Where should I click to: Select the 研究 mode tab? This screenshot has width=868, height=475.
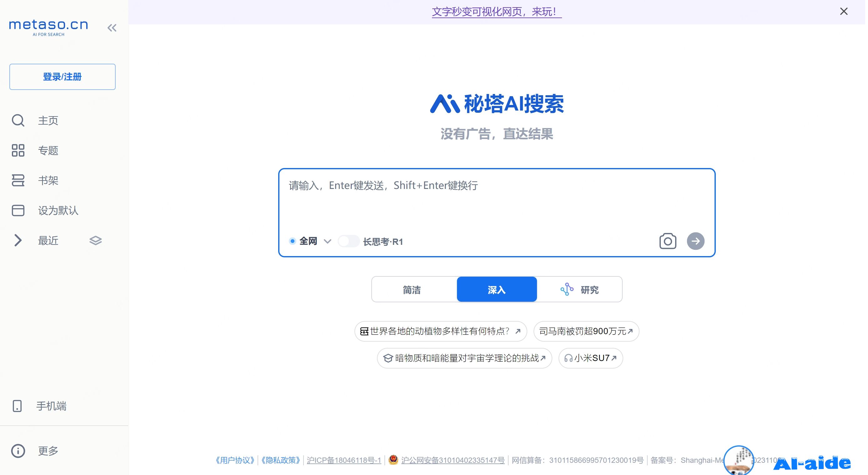(579, 289)
